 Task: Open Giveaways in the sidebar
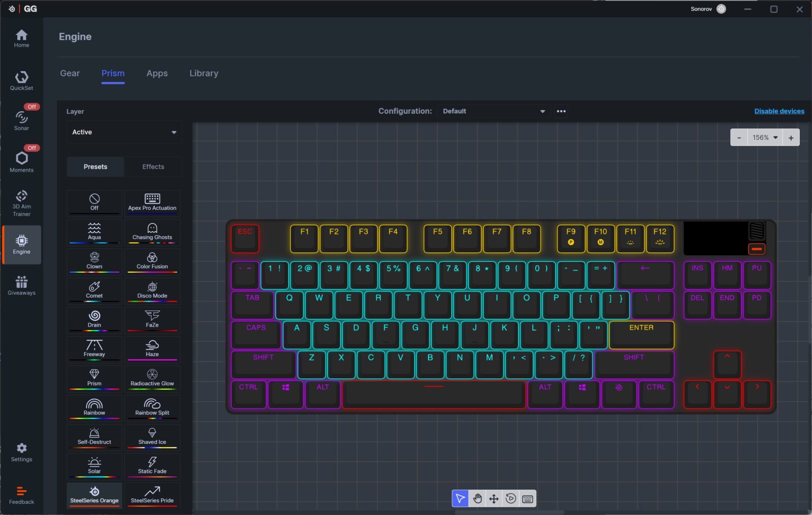(x=21, y=285)
